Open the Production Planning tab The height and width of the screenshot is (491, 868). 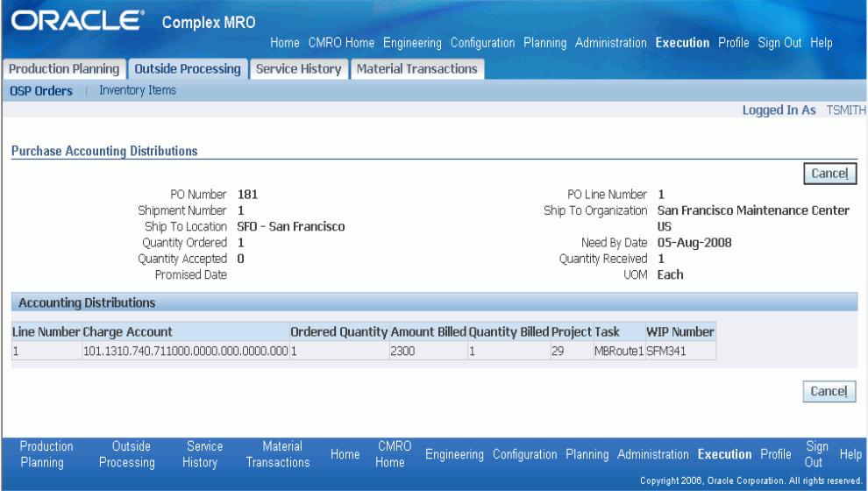point(64,69)
